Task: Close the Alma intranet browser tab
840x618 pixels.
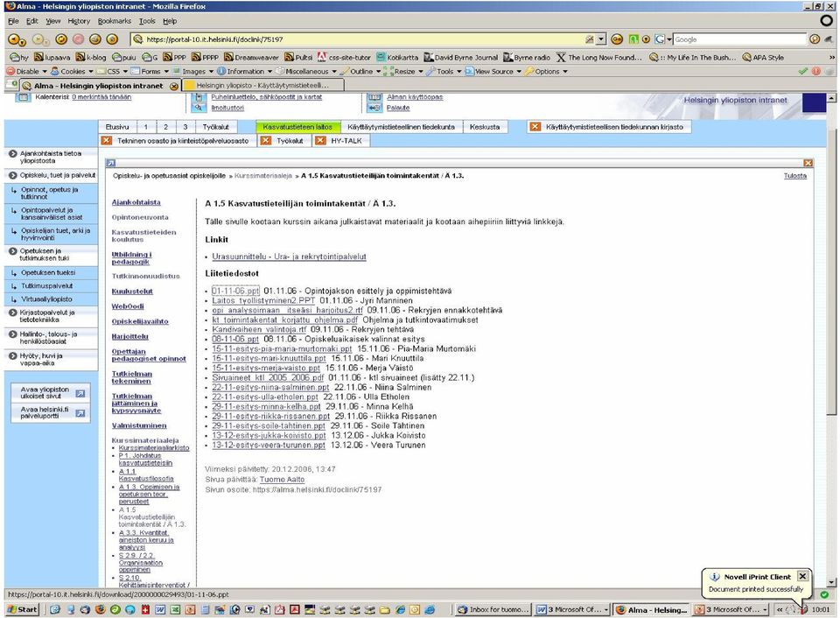Action: coord(174,86)
